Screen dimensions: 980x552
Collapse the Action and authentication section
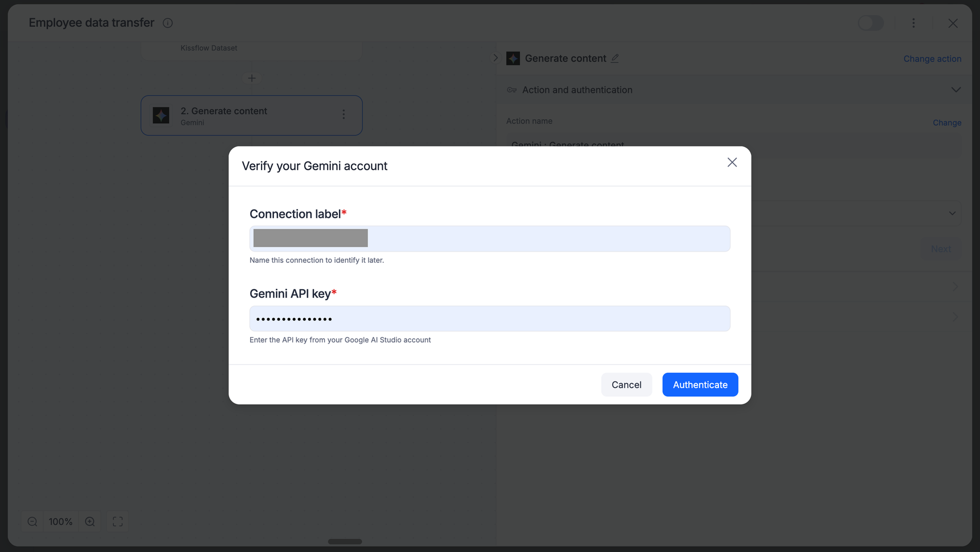pos(955,90)
